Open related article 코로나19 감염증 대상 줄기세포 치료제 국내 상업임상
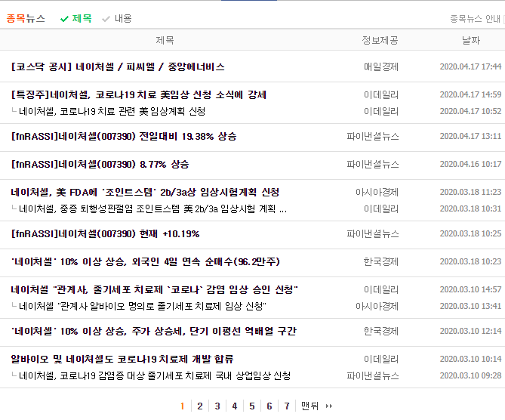 (155, 376)
